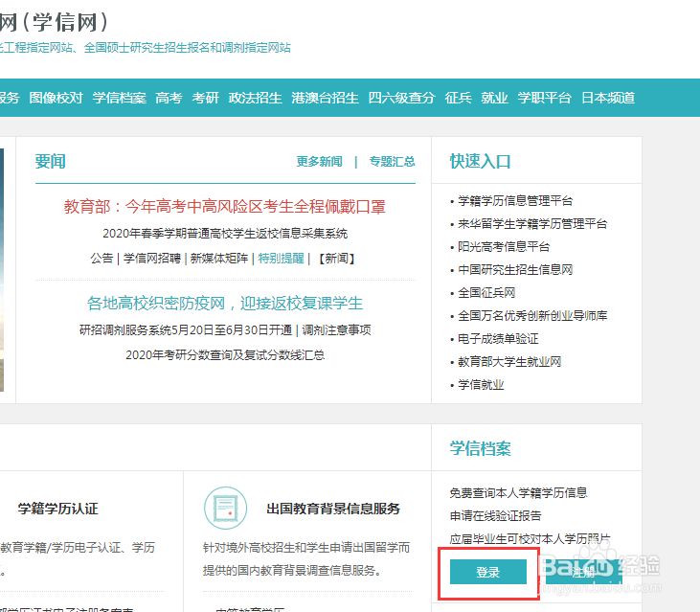The image size is (700, 612).
Task: Click text 申请在线验证报告
Action: (x=495, y=516)
